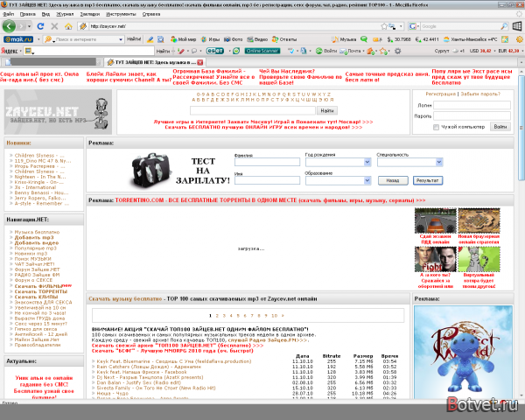
Task: Open Yandex bar settings gear
Action: [398, 51]
